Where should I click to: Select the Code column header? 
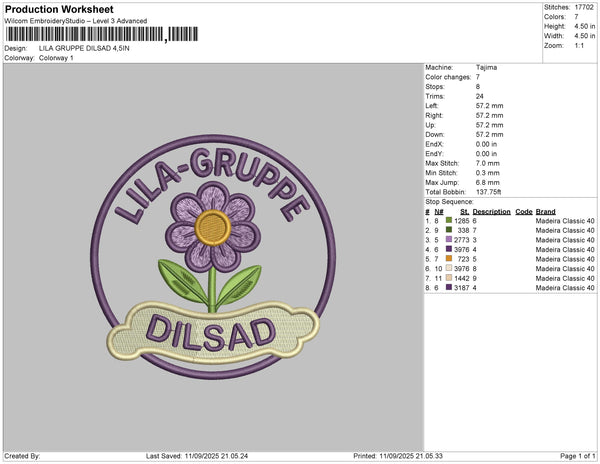[523, 211]
